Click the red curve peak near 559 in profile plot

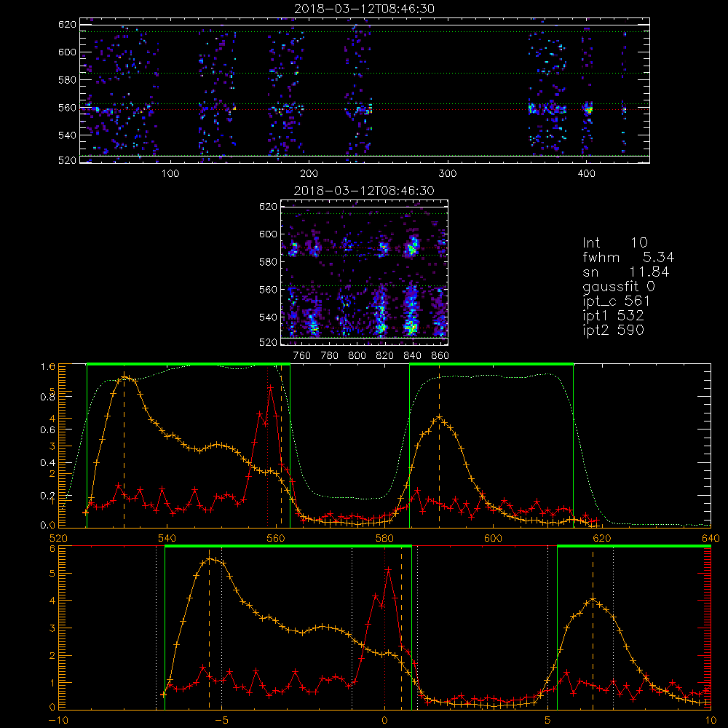coord(270,387)
